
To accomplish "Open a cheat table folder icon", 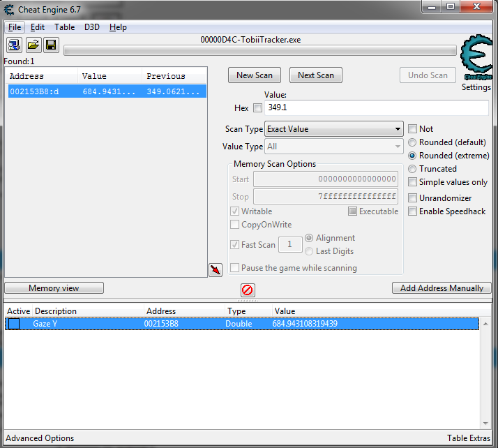I will point(33,45).
